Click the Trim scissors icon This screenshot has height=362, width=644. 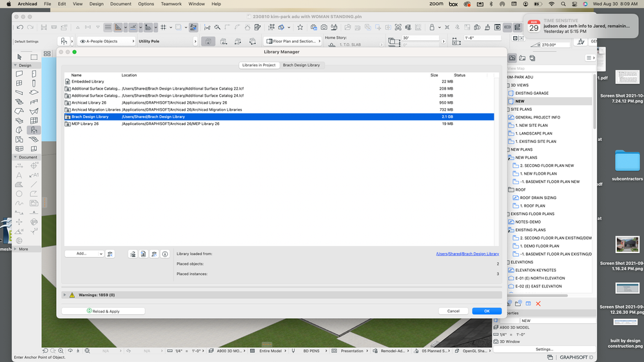coord(207,27)
